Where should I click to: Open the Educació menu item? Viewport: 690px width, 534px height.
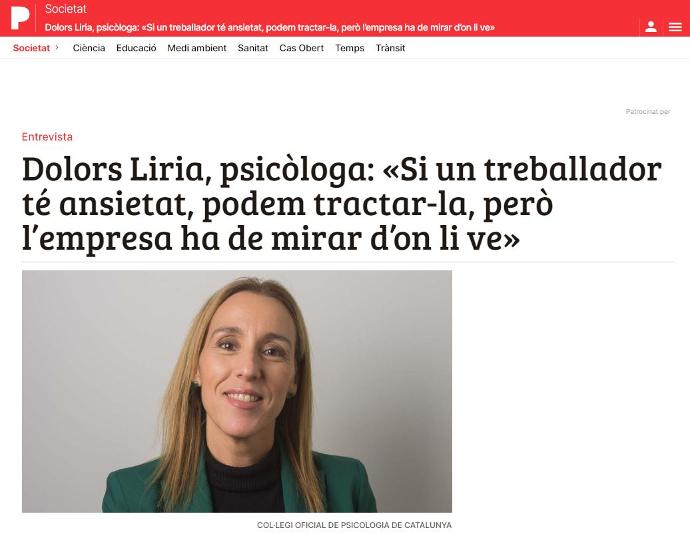pyautogui.click(x=136, y=48)
